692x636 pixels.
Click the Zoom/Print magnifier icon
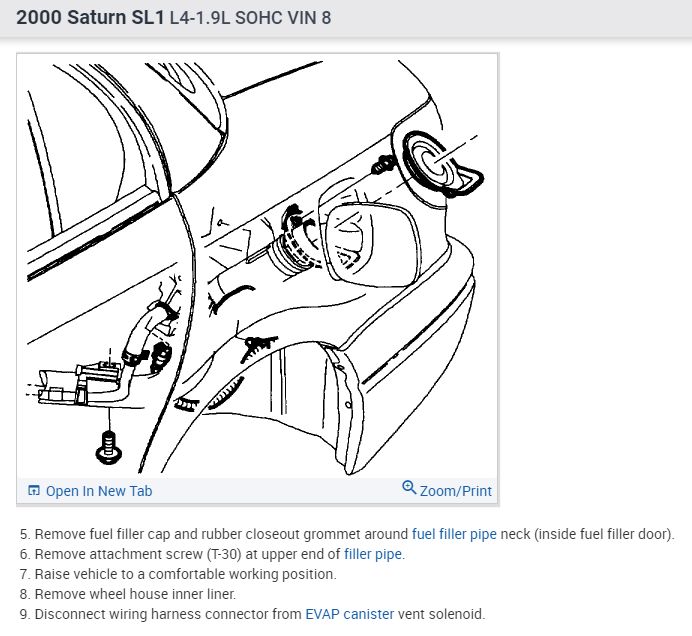click(409, 488)
